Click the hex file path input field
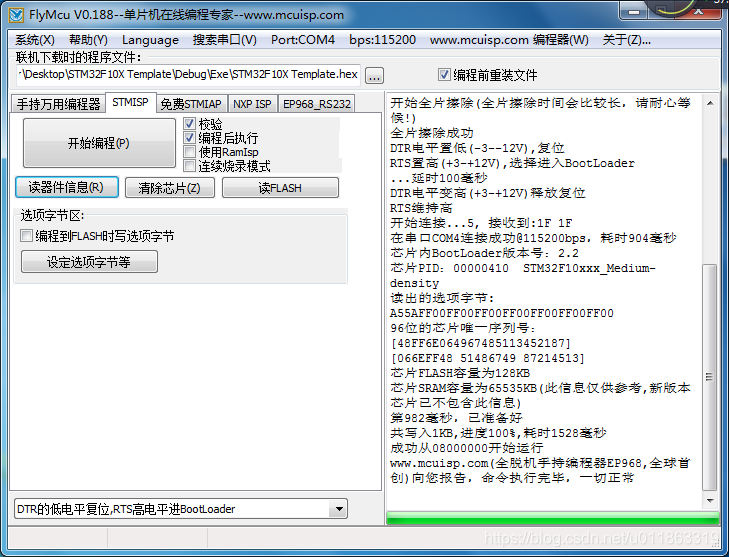 [x=188, y=75]
